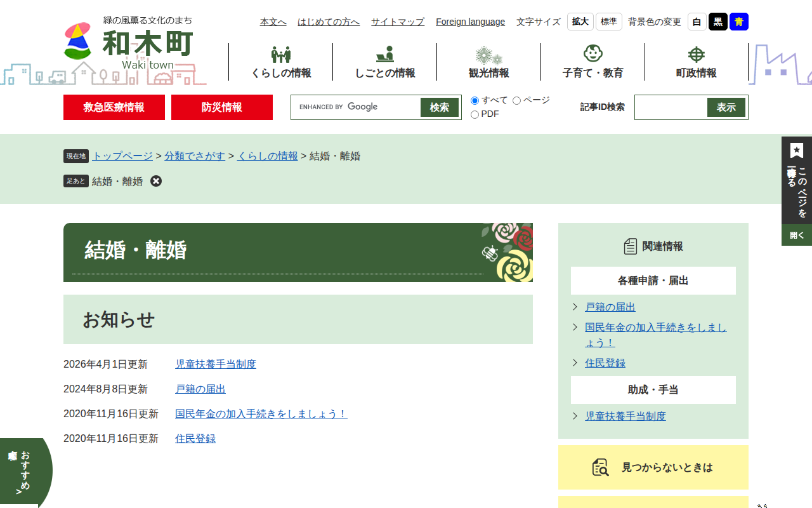Image resolution: width=812 pixels, height=508 pixels.
Task: Click the 見つからないときは banner
Action: click(653, 467)
